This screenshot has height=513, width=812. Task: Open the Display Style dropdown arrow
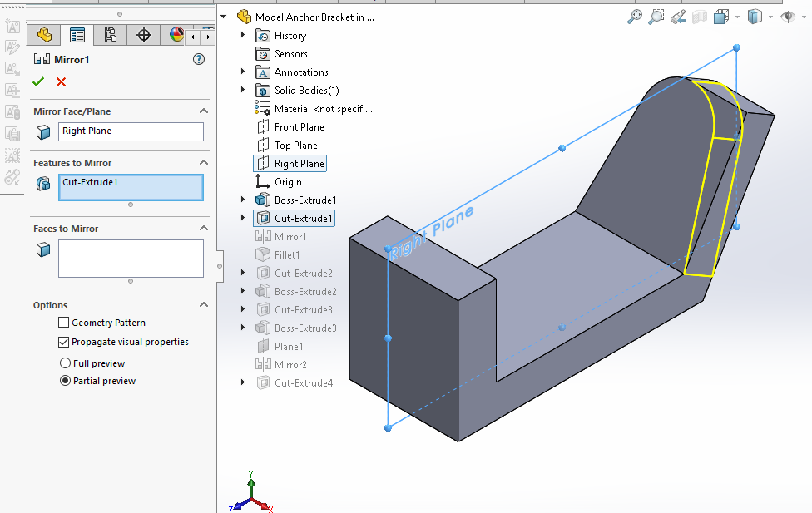[770, 17]
